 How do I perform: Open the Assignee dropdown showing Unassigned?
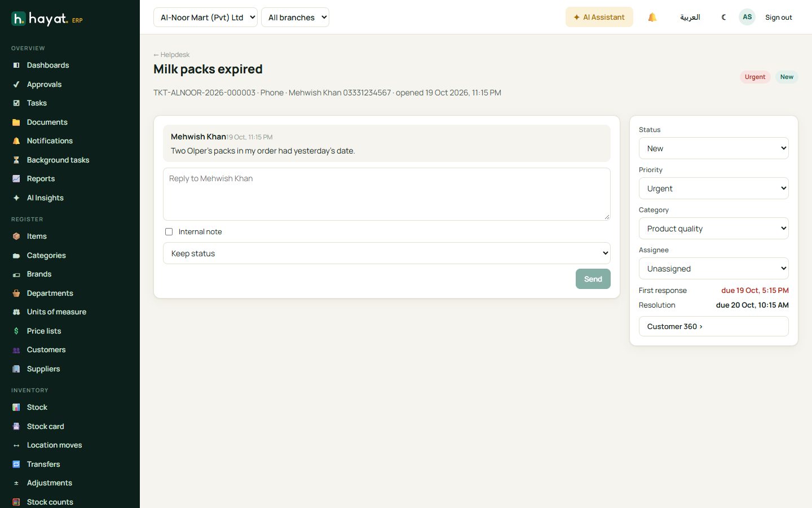tap(714, 269)
